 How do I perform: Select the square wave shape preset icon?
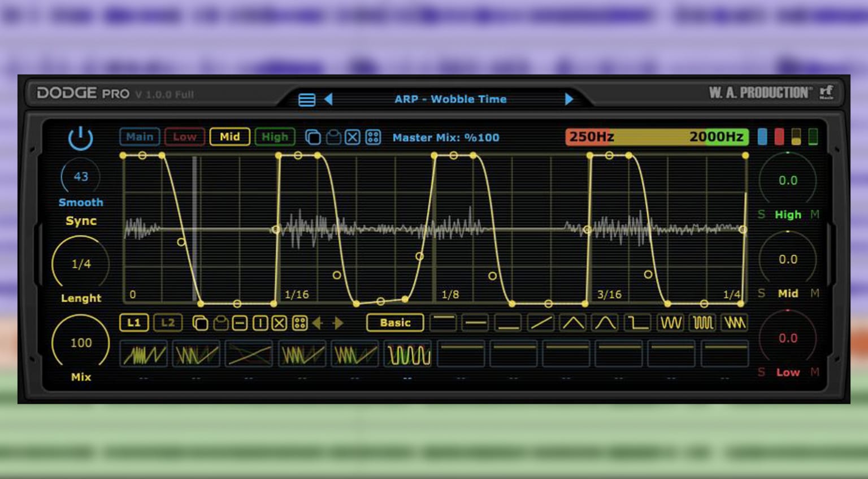click(x=702, y=323)
